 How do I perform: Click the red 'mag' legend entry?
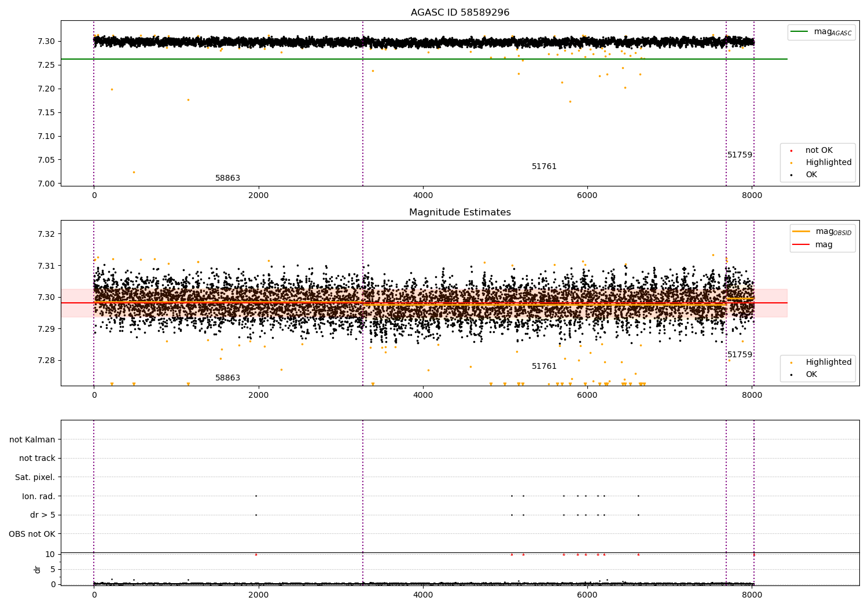[x=813, y=245]
